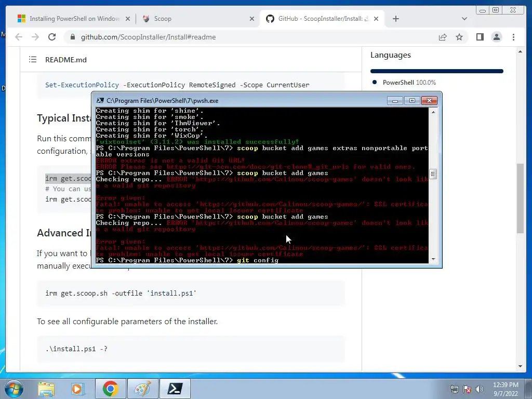Image resolution: width=532 pixels, height=399 pixels.
Task: Minimize the pwsh.exe window
Action: pos(395,101)
